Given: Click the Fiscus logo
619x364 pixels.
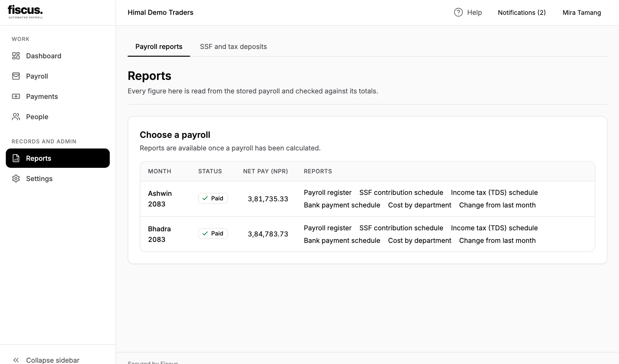Looking at the screenshot, I should 25,12.
